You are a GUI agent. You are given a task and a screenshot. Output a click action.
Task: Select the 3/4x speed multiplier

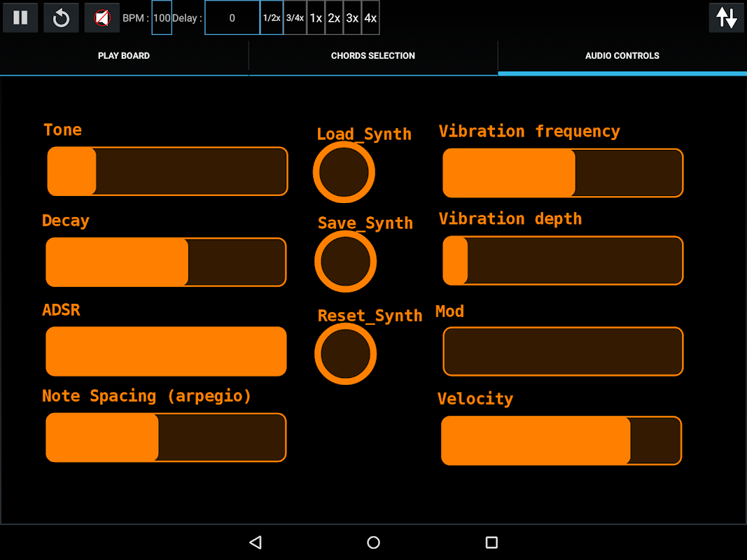295,17
